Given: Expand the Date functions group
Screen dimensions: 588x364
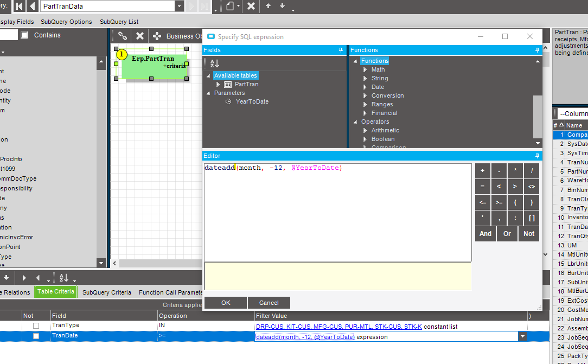Looking at the screenshot, I should [x=365, y=87].
